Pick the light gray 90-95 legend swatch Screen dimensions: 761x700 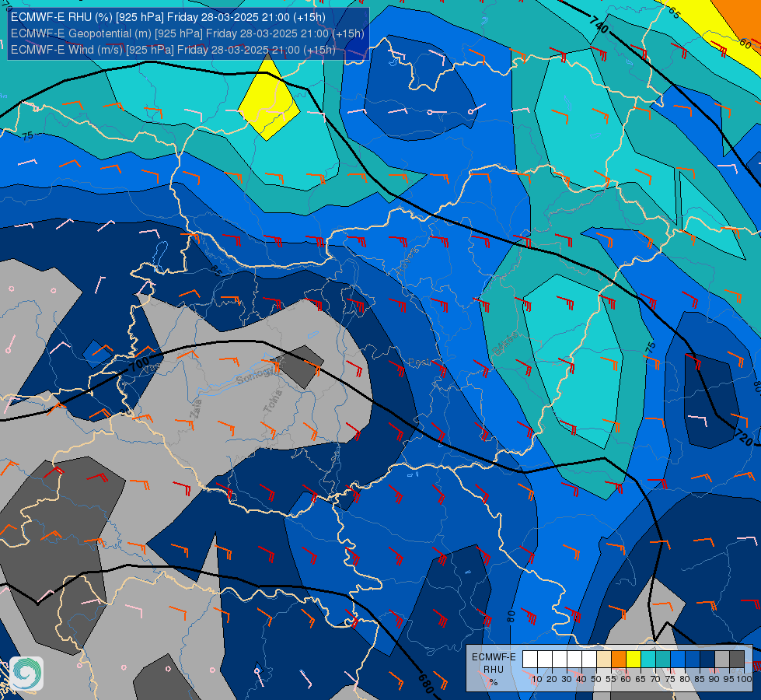722,660
